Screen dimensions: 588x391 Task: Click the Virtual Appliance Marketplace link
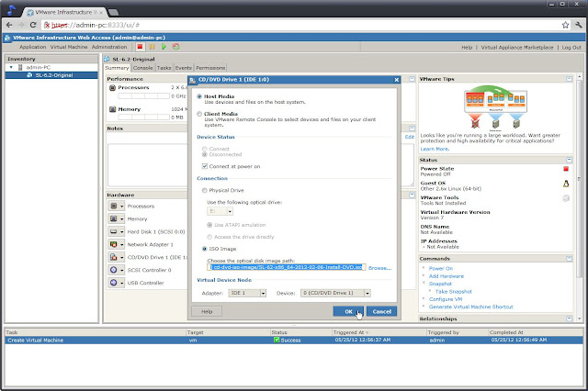click(x=517, y=48)
